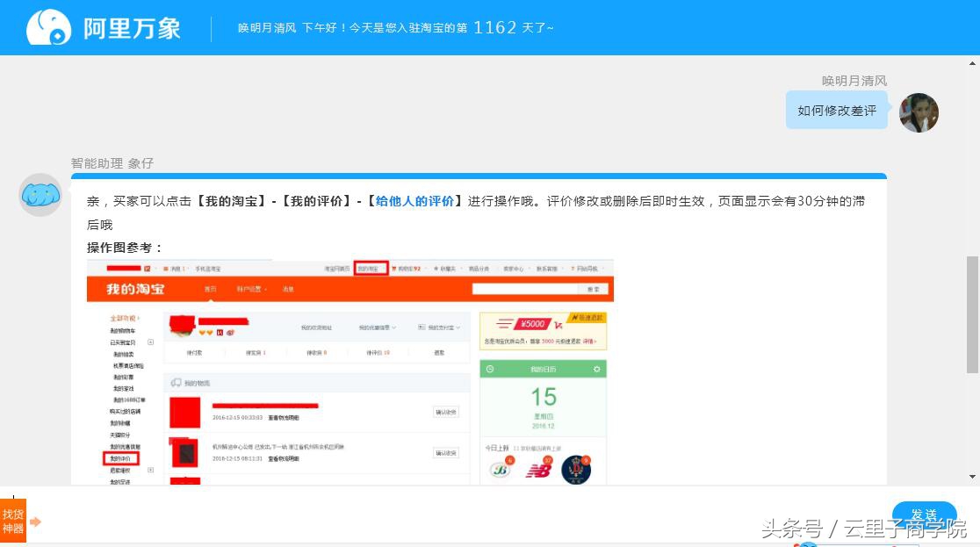Click the 象仔 assistant elephant avatar
Screen dimensions: 980x547
[40, 195]
